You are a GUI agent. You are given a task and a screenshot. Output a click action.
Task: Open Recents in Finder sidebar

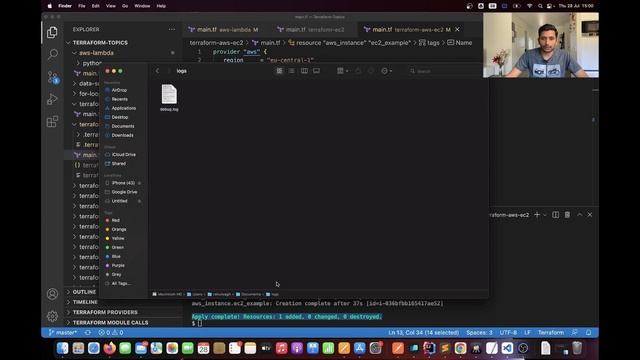pos(120,99)
